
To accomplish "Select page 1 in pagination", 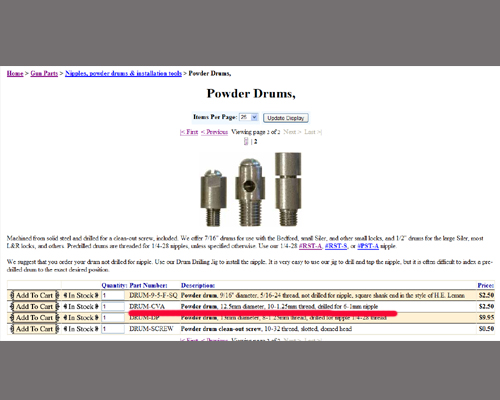I will [246, 141].
